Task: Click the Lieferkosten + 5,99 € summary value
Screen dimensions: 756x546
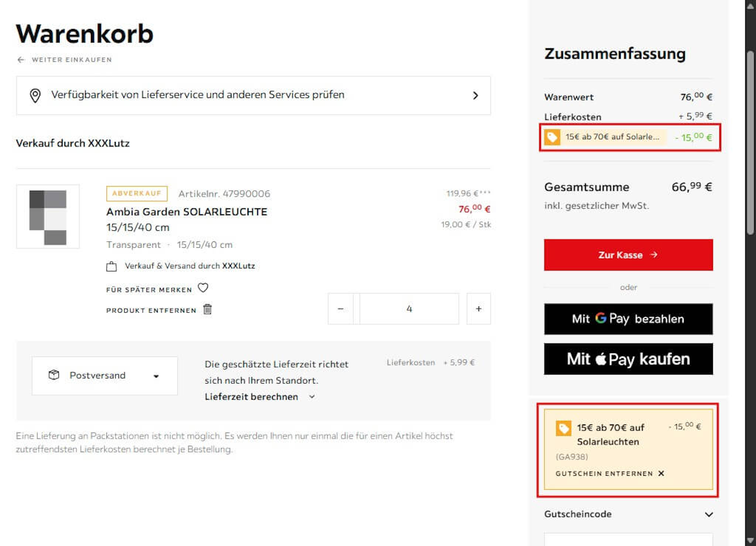Action: (696, 117)
